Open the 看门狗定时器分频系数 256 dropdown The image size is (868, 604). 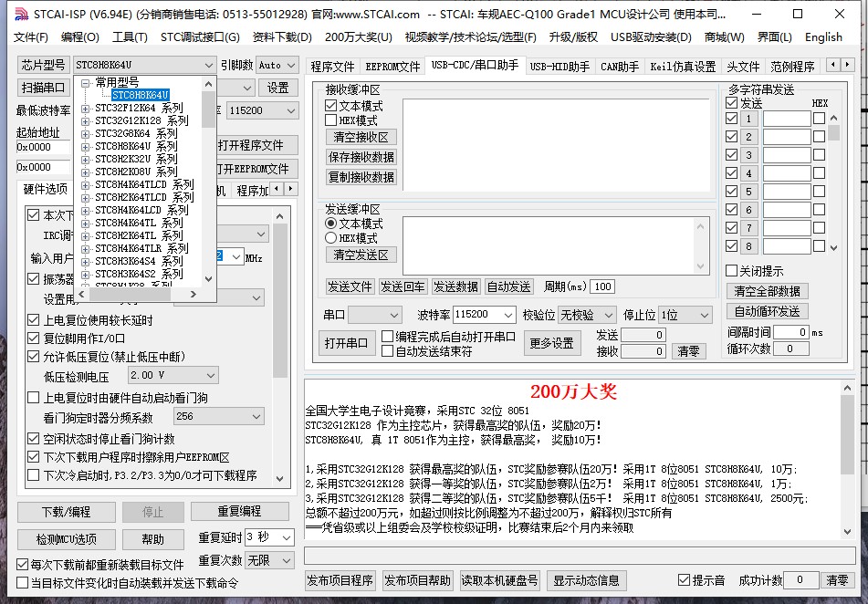point(256,416)
